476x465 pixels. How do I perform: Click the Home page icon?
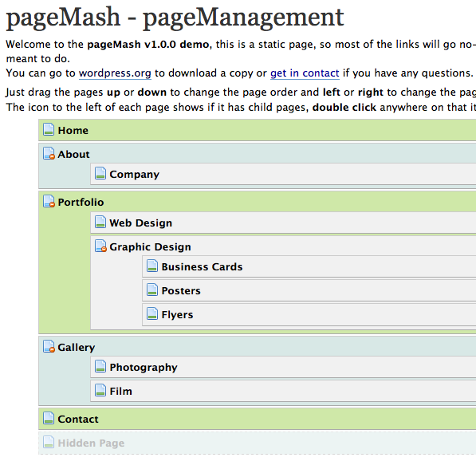click(x=49, y=130)
